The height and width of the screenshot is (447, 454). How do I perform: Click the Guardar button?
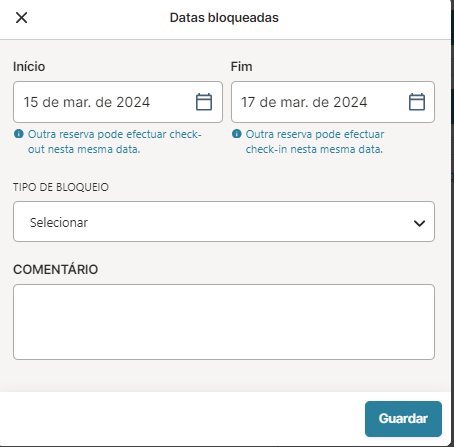403,419
